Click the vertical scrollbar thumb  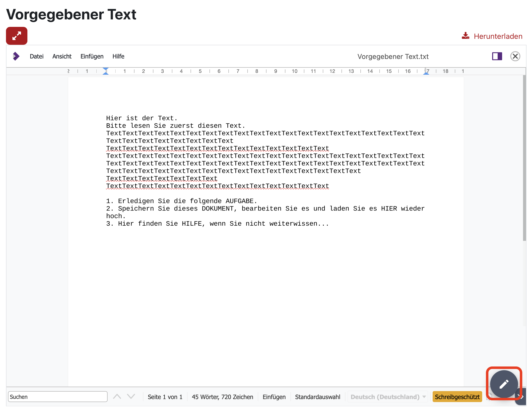pyautogui.click(x=524, y=158)
